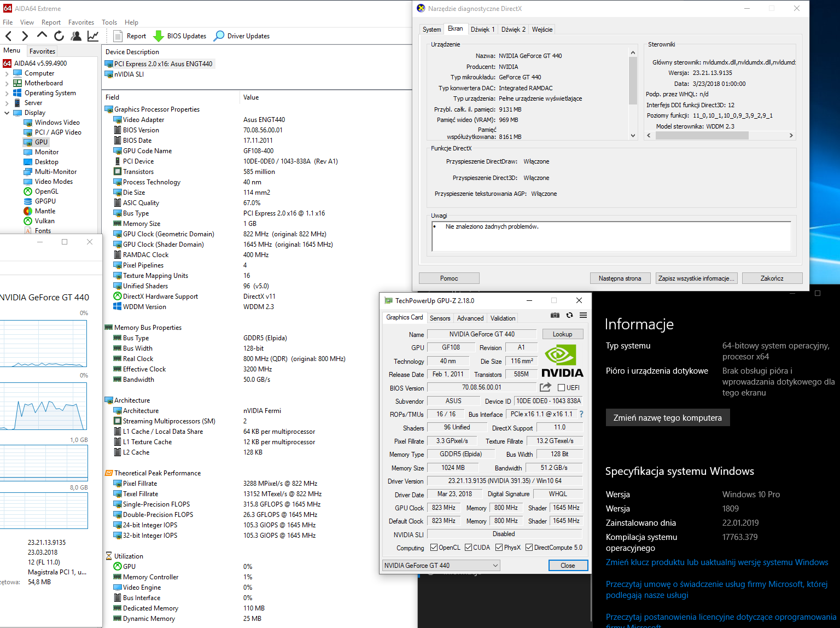Go back with AIDA64 back arrow
This screenshot has height=628, width=840.
[x=8, y=36]
